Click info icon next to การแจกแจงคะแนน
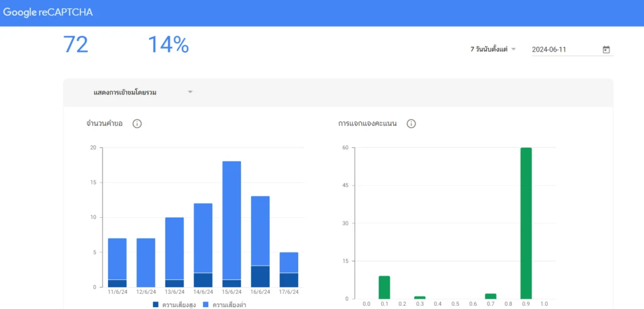The height and width of the screenshot is (309, 644). tap(411, 124)
